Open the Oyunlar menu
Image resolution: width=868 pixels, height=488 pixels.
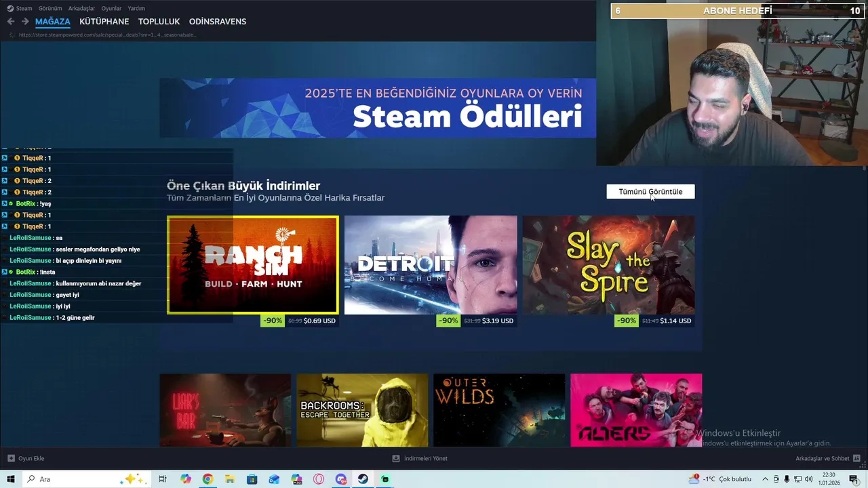111,8
